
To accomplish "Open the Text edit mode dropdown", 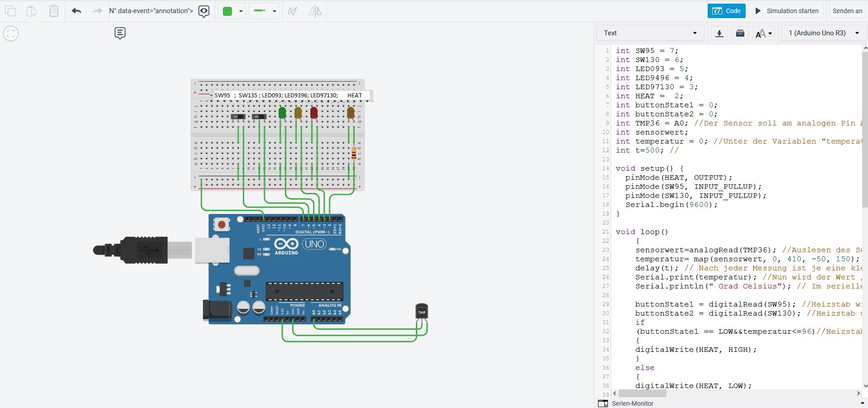I will coord(650,33).
